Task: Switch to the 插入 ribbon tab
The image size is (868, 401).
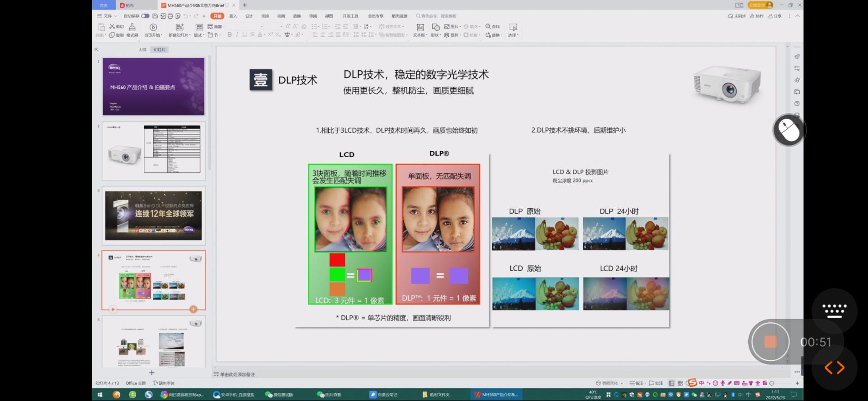Action: pyautogui.click(x=233, y=16)
